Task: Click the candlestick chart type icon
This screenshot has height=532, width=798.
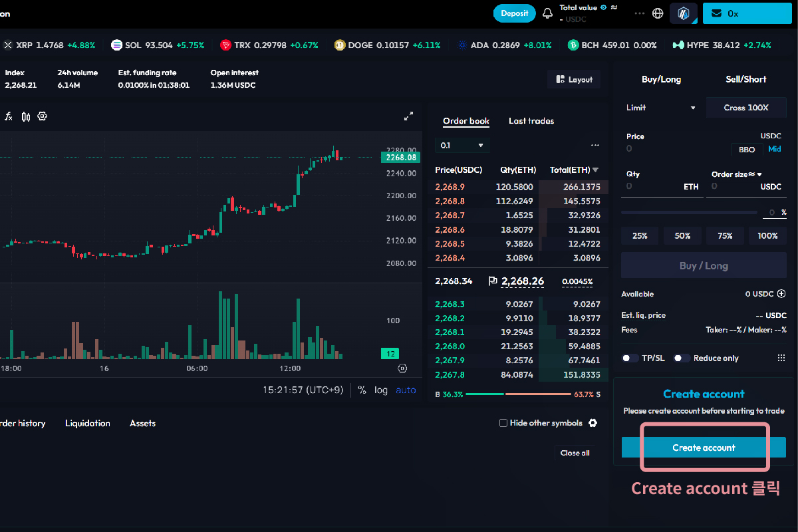Action: (26, 116)
